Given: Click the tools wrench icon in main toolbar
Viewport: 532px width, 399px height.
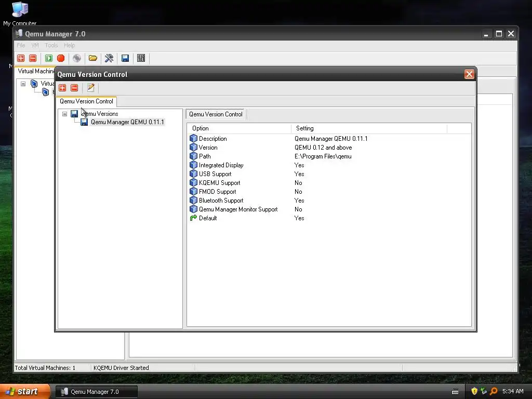Looking at the screenshot, I should [x=109, y=58].
